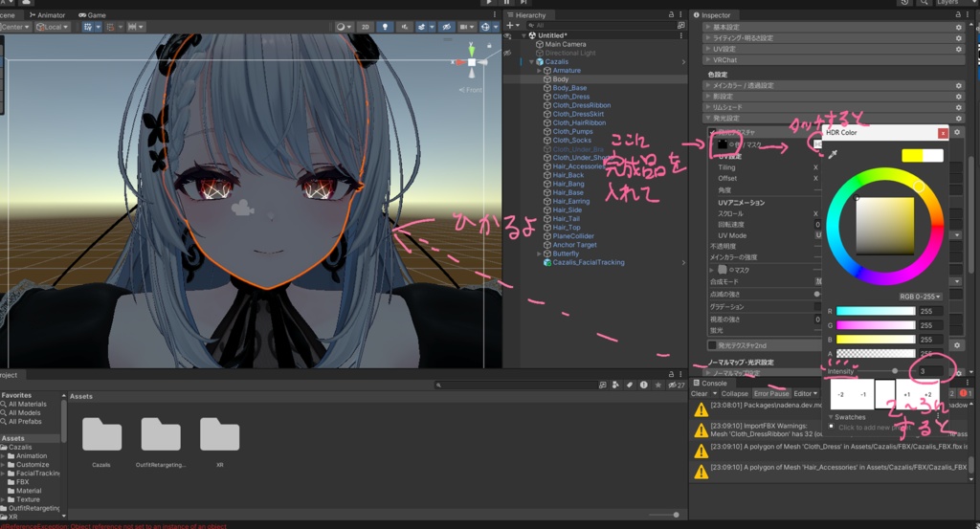Expand the VRChat section in Inspector

point(834,60)
